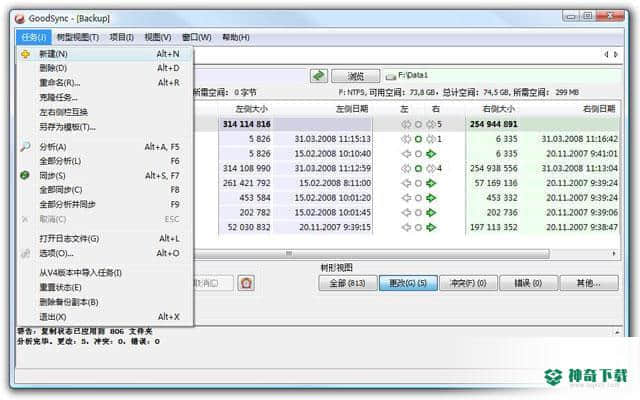The width and height of the screenshot is (640, 400).
Task: Open the 项目(I) menu
Action: pos(122,37)
